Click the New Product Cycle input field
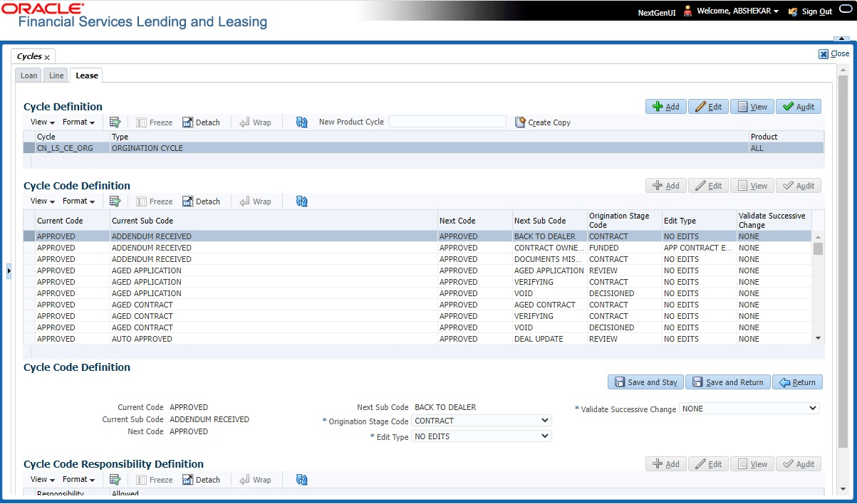 447,122
